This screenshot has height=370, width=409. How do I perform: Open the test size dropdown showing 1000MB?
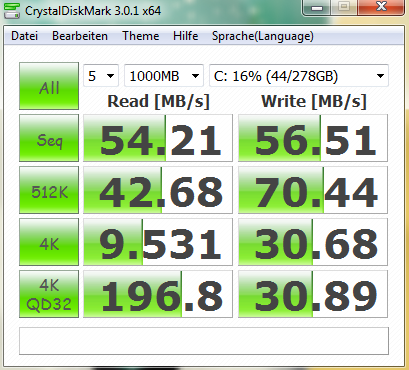pyautogui.click(x=164, y=76)
